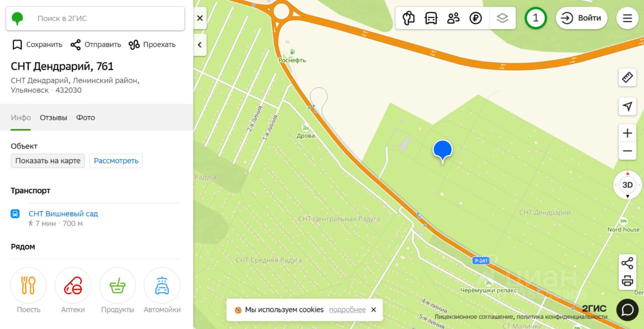Viewport: 644px width, 329px height.
Task: Open the chat support bubble icon
Action: pyautogui.click(x=627, y=310)
